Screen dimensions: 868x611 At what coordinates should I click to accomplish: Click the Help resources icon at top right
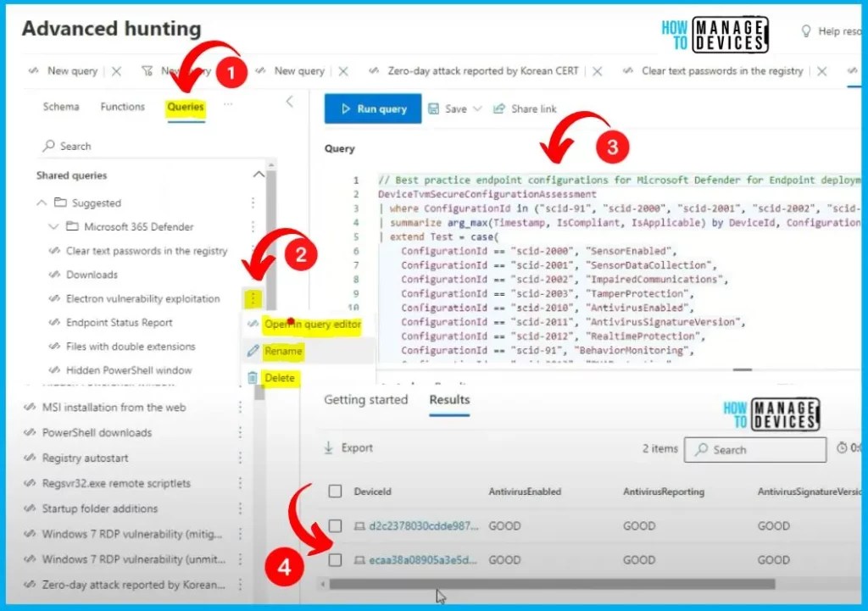[807, 31]
